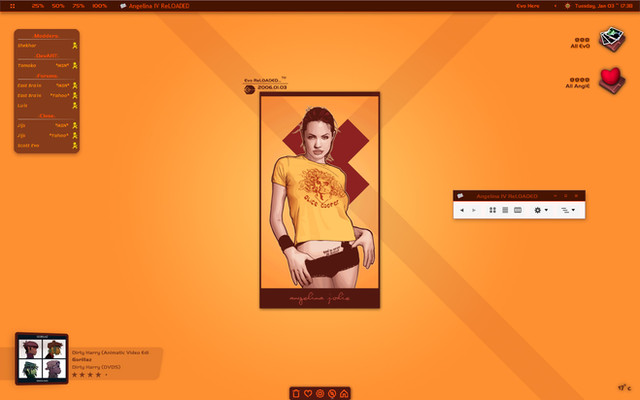
Task: Click the date and time display
Action: (x=604, y=6)
